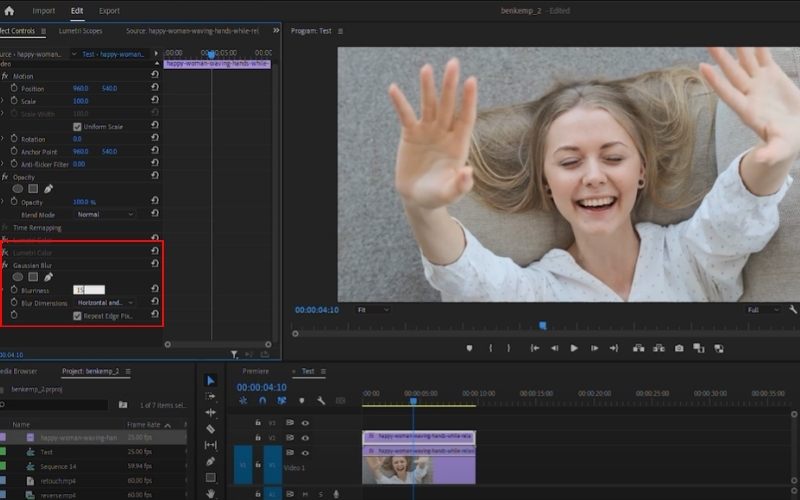Hide the V2 track output eye
This screenshot has height=500, width=800.
pos(305,437)
